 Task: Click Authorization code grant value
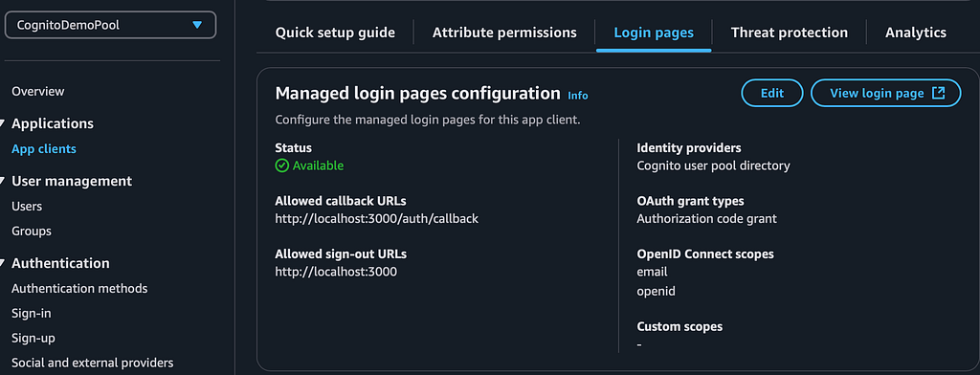(x=706, y=219)
